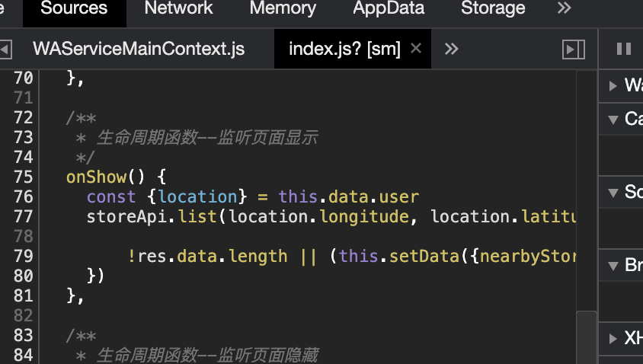
Task: Pause script execution
Action: click(x=623, y=49)
